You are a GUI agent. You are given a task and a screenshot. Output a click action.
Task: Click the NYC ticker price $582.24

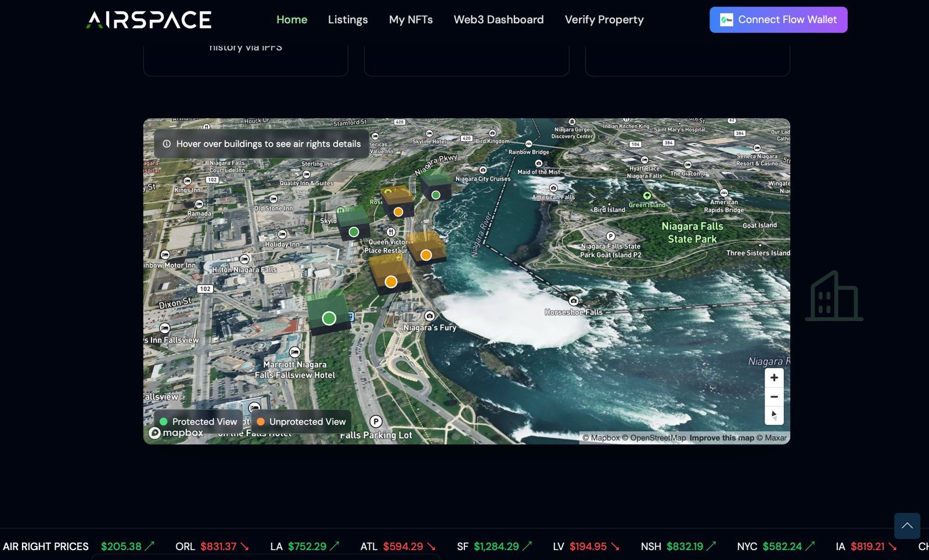pyautogui.click(x=782, y=547)
